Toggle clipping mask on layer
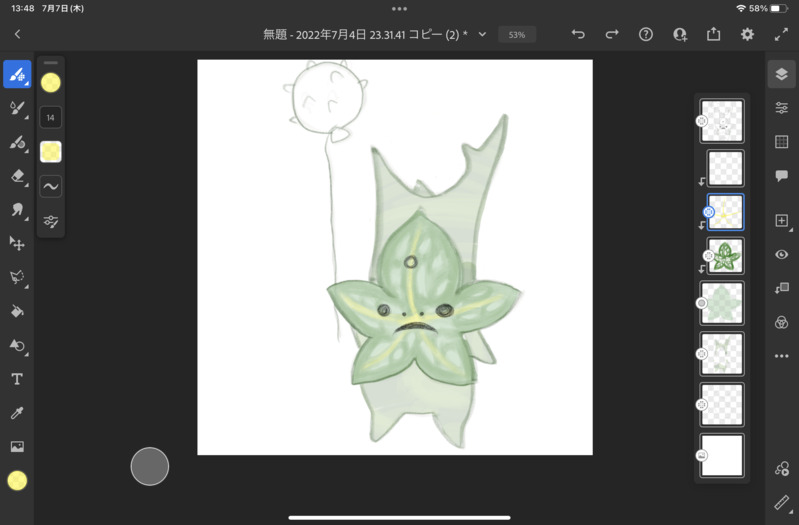Screen dimensions: 799x525 [781, 288]
